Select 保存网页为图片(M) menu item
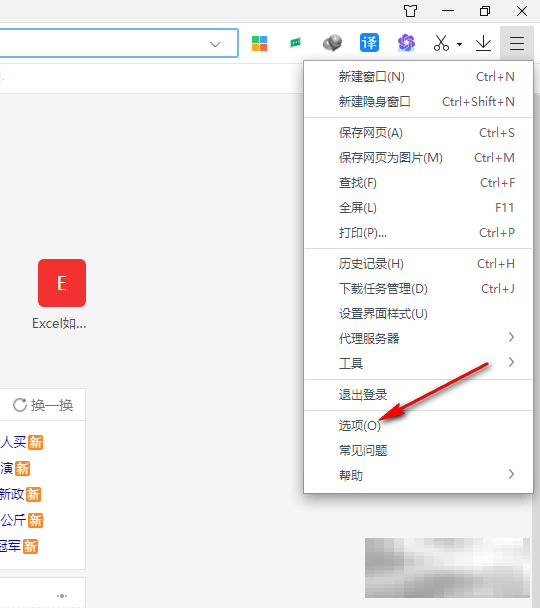The height and width of the screenshot is (608, 540). [x=419, y=158]
